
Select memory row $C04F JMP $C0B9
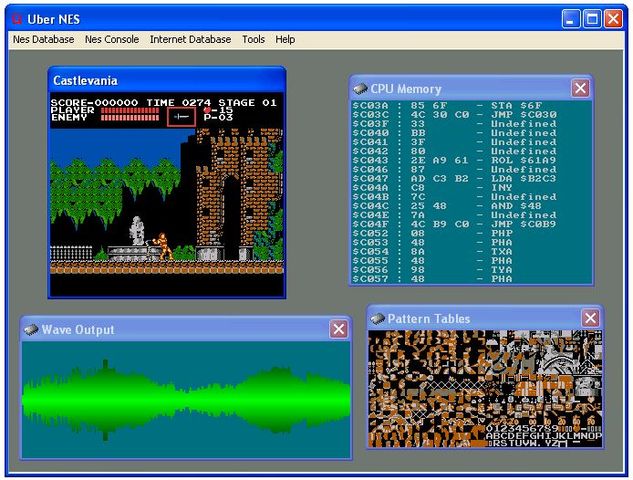pos(455,224)
